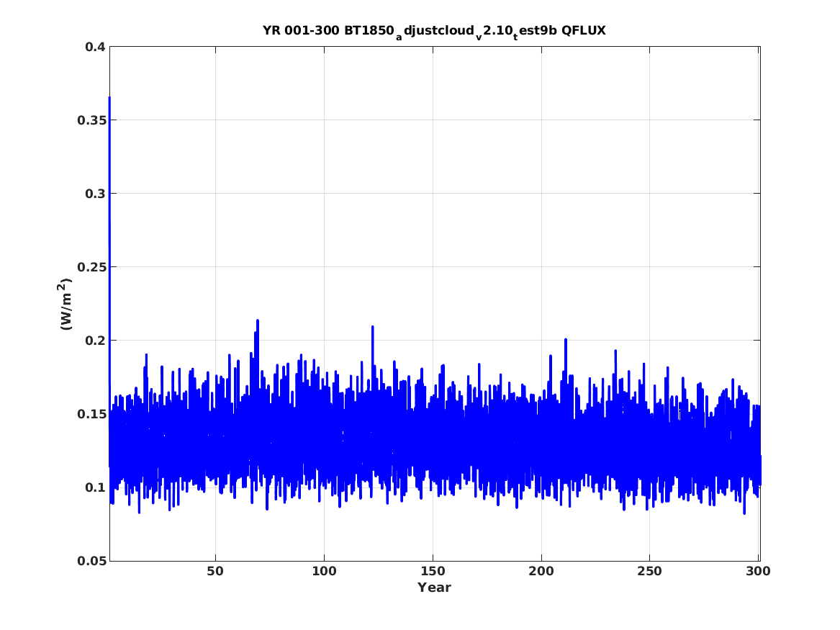Viewport: 840px width, 630px height.
Task: Click the y-axis tick label 0.25
Action: point(91,267)
